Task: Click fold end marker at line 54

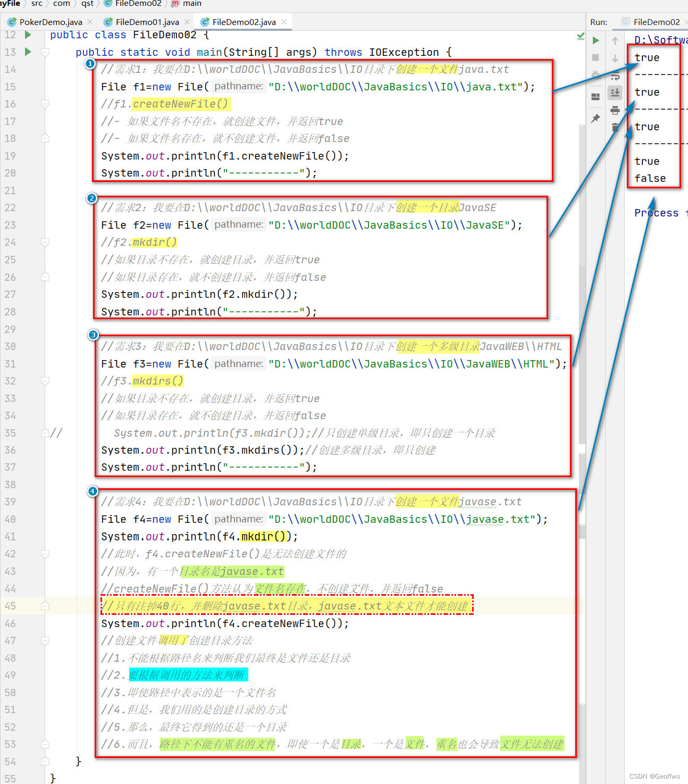Action: coord(45,762)
